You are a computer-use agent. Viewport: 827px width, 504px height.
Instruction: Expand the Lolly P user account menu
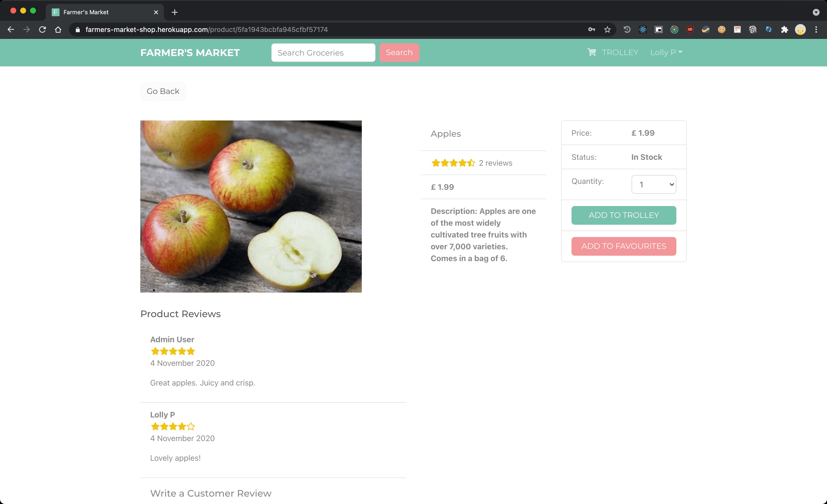(666, 53)
